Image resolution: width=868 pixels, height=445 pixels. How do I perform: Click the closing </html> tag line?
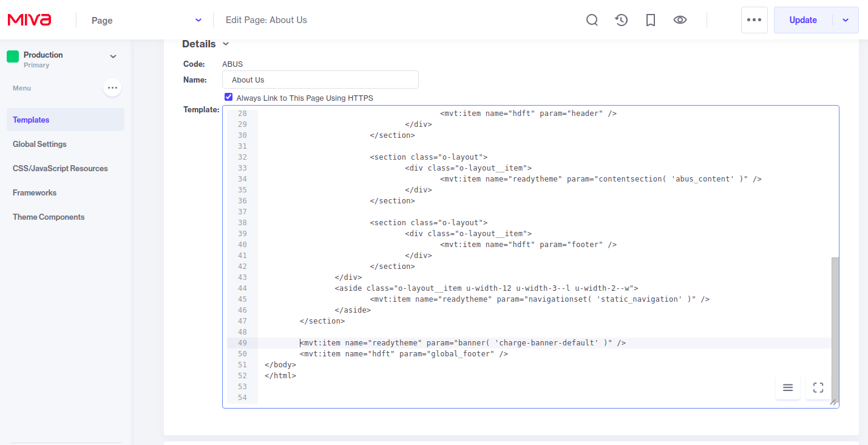(x=280, y=376)
